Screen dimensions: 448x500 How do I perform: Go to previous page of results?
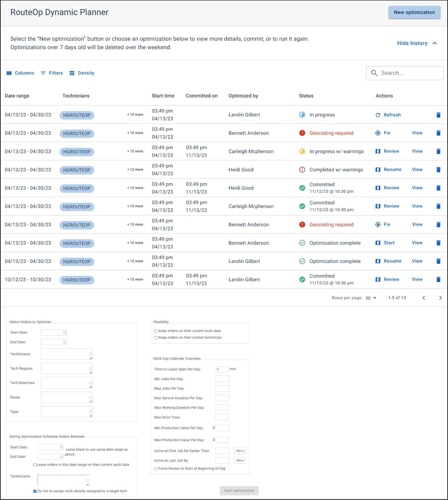423,298
